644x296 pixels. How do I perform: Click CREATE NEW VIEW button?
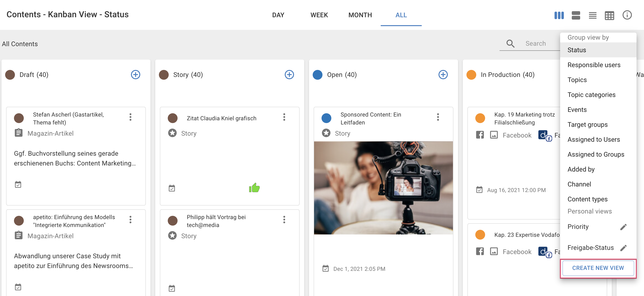[598, 268]
